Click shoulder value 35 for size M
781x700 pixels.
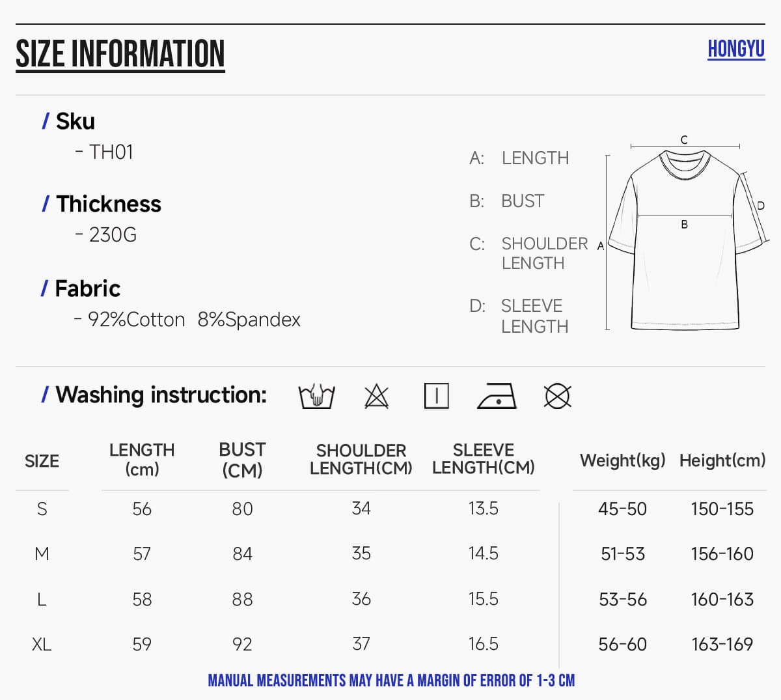(x=361, y=553)
